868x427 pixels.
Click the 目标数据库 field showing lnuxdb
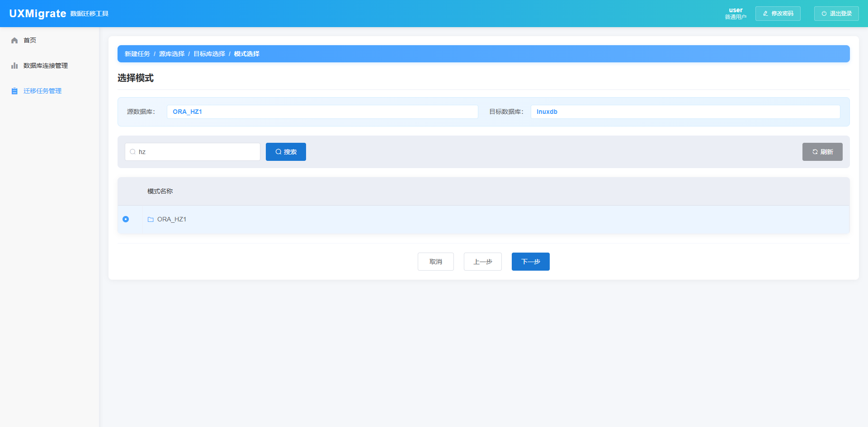[x=685, y=112]
